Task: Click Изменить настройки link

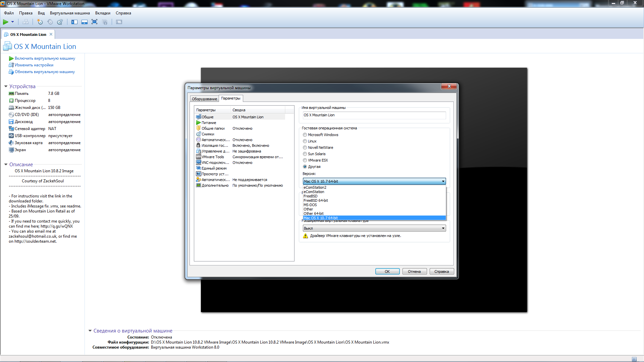Action: tap(34, 65)
